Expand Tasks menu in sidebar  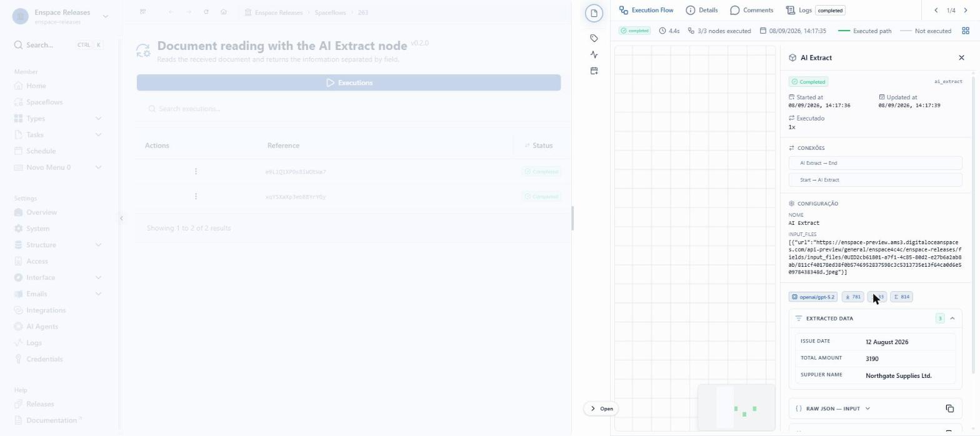pyautogui.click(x=98, y=134)
